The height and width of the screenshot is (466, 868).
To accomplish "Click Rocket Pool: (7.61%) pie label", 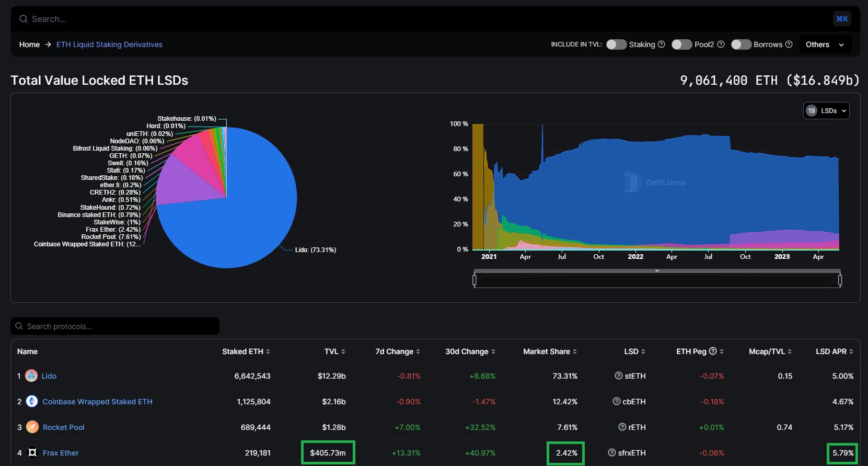I will click(111, 236).
